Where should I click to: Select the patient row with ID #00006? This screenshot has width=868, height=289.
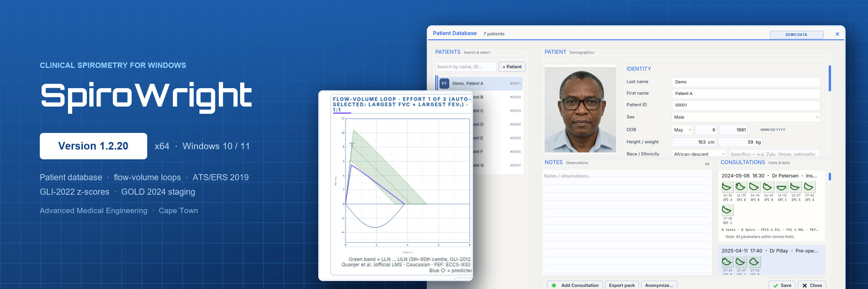[498, 152]
